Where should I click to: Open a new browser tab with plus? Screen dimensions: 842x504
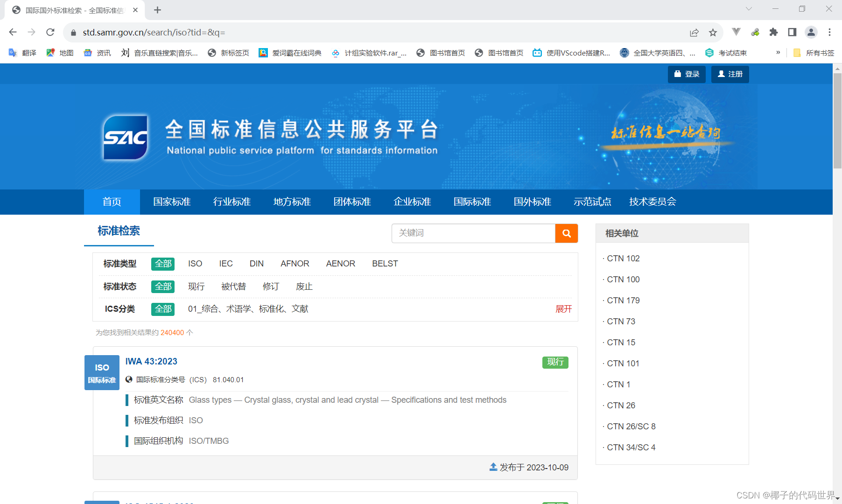click(157, 10)
